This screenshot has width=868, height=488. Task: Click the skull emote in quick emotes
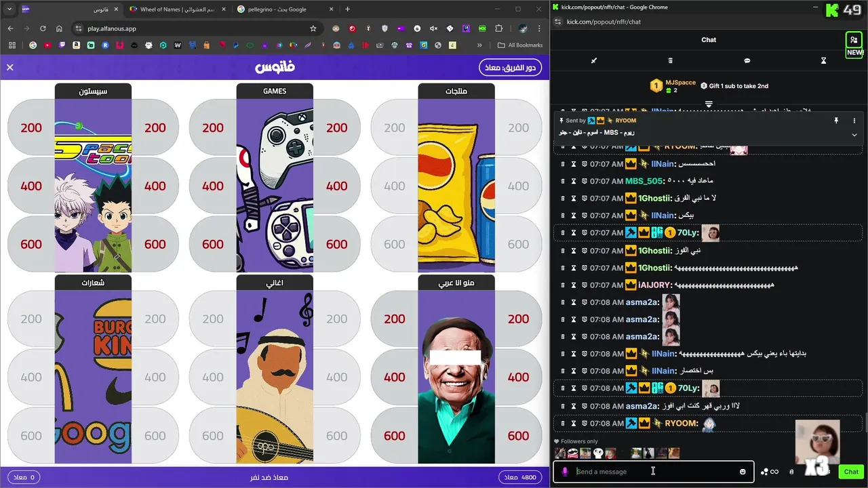click(x=598, y=453)
